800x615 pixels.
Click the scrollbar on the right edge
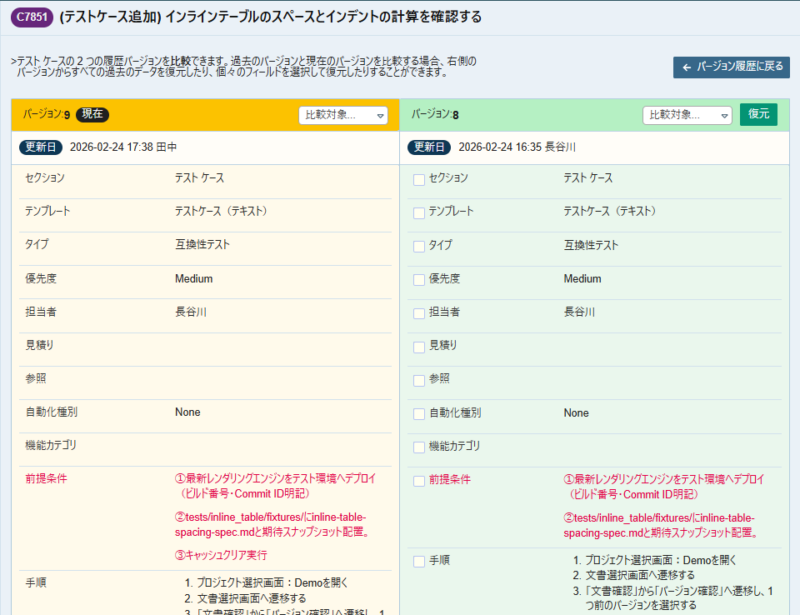coord(795,300)
